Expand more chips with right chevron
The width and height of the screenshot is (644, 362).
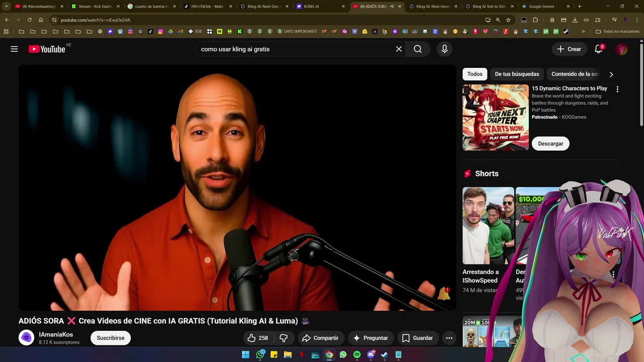611,74
